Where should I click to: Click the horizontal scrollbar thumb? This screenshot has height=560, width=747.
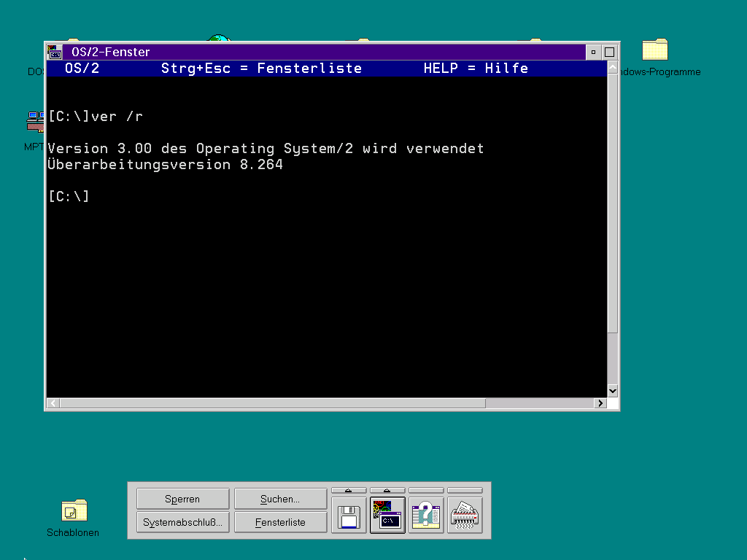[x=273, y=403]
